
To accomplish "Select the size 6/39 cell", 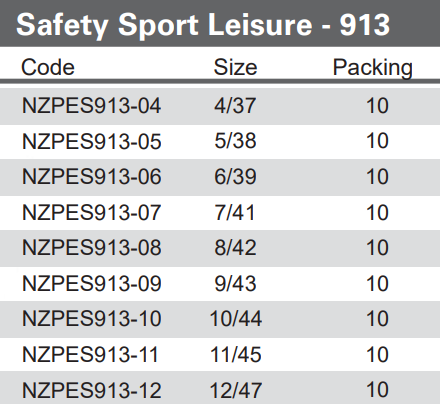I will tap(235, 177).
